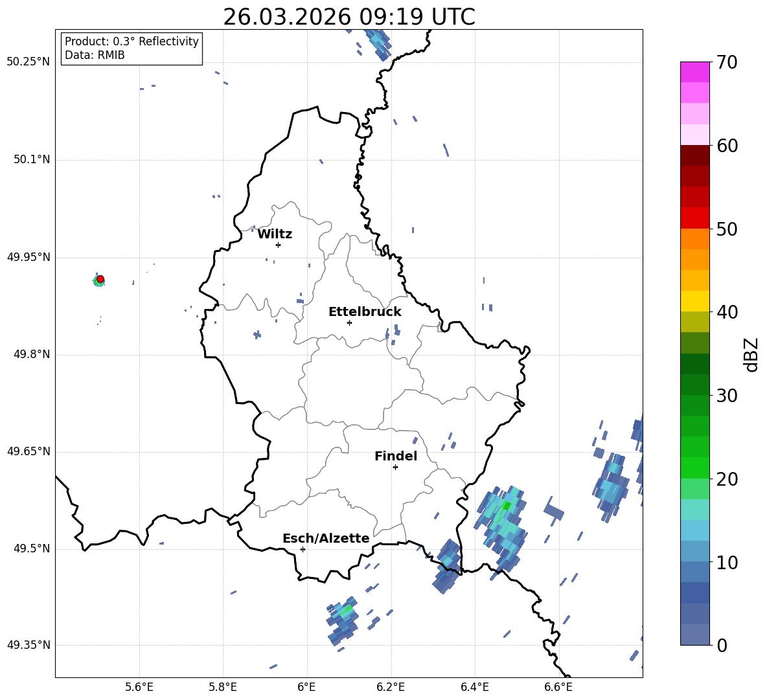Pick the slate blue swatch above 0 dBZ
767x700 pixels.
click(694, 635)
